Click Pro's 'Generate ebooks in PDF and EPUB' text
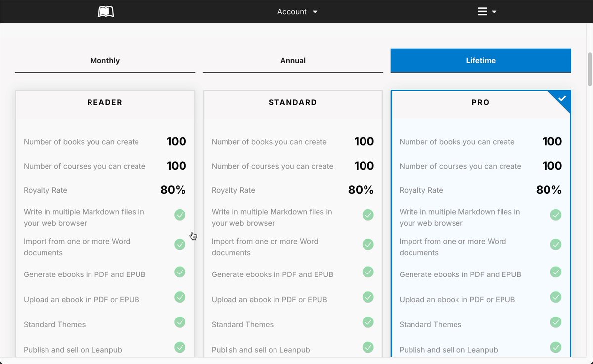Image resolution: width=593 pixels, height=364 pixels. 460,275
